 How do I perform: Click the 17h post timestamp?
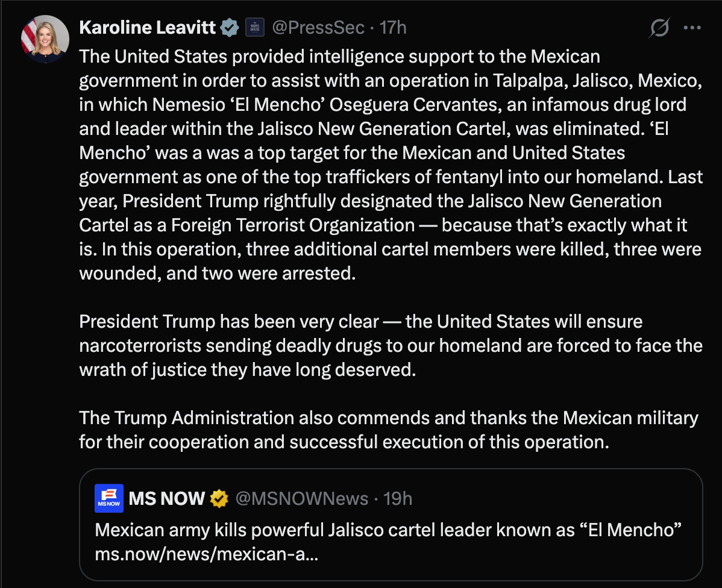(393, 28)
